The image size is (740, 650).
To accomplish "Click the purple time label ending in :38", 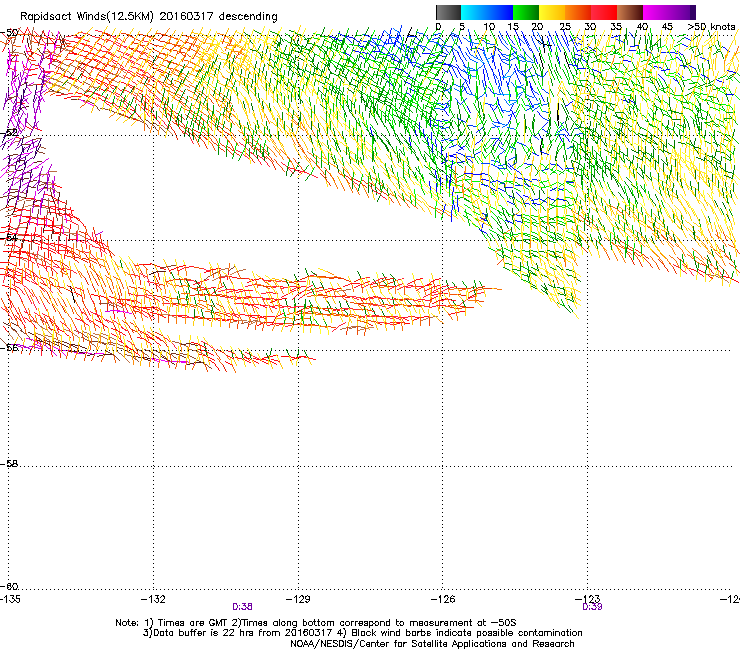I will coord(242,607).
